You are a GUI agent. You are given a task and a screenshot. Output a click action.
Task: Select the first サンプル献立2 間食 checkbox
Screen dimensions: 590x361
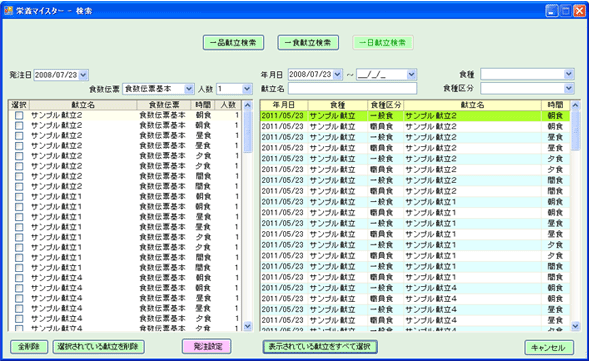pyautogui.click(x=19, y=177)
